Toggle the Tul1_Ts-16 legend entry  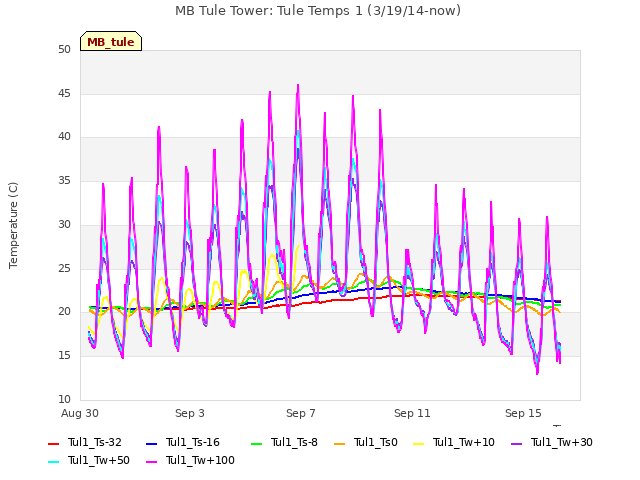point(183,442)
